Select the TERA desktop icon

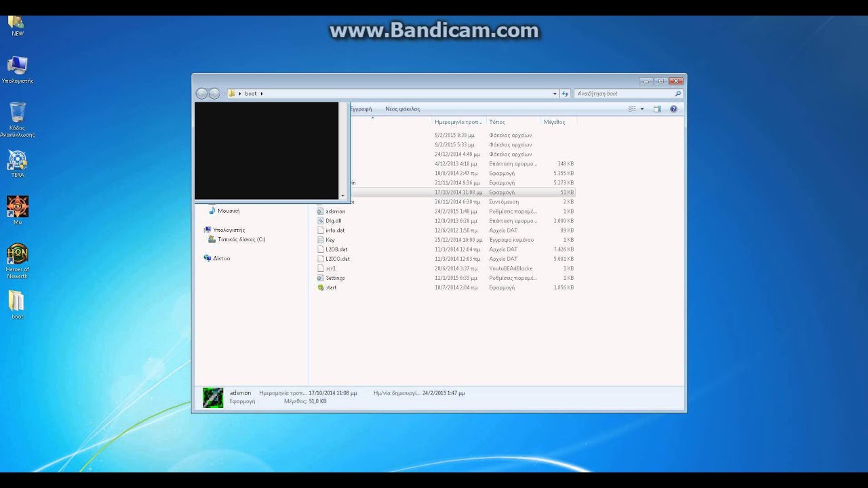(x=17, y=160)
